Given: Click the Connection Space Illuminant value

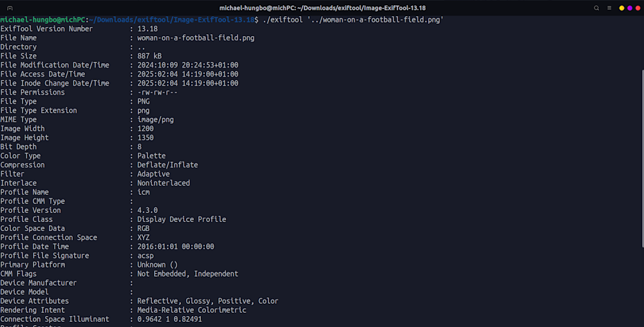Looking at the screenshot, I should pyautogui.click(x=169, y=319).
